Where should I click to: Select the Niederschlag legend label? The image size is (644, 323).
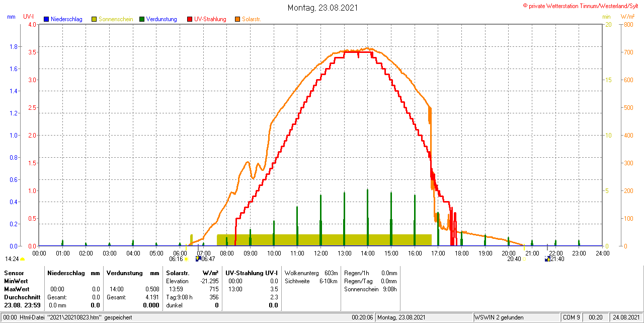[x=66, y=19]
